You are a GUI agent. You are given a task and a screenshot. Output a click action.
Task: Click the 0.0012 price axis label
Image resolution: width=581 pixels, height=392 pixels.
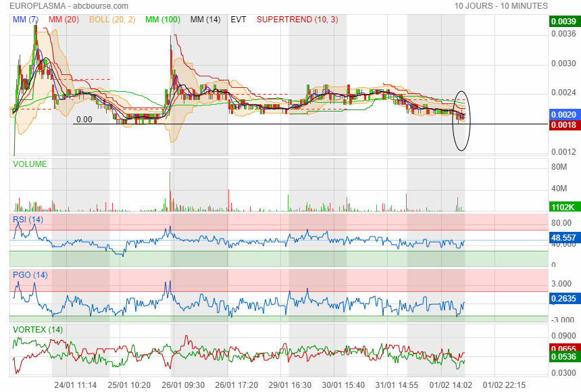pos(563,151)
